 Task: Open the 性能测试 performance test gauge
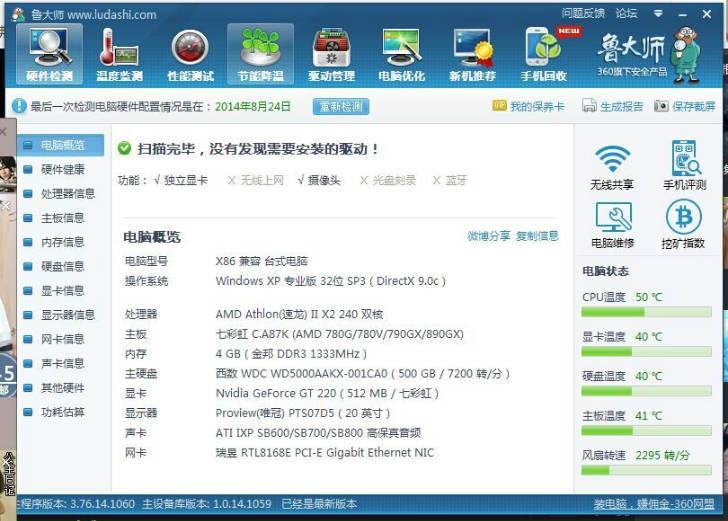[189, 55]
